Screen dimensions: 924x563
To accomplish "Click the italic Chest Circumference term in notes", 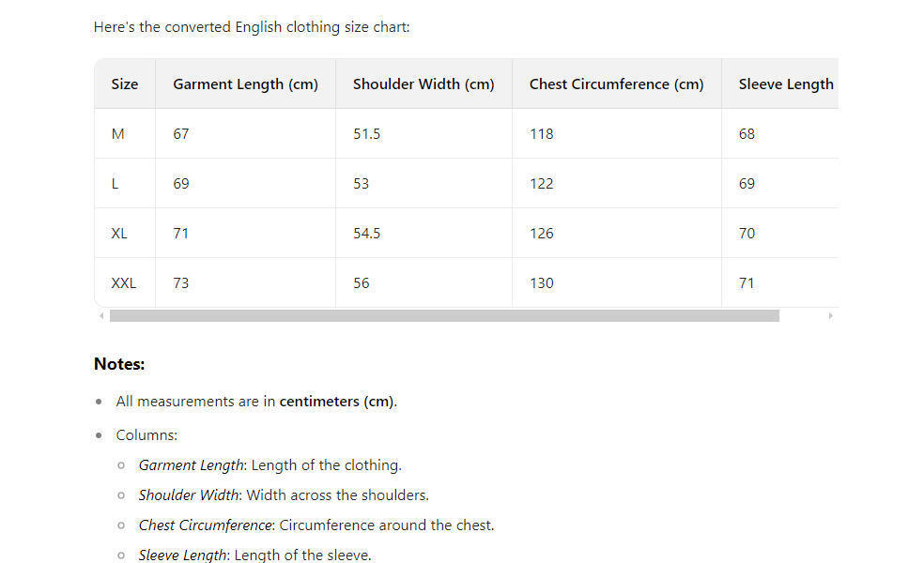I will (x=206, y=525).
